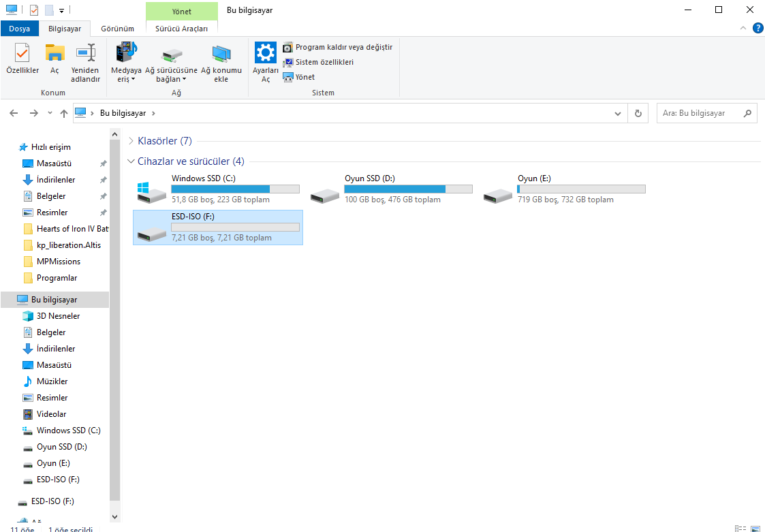The image size is (765, 532).
Task: Collapse Cihazlar ve sürücüler (4) group
Action: [131, 161]
